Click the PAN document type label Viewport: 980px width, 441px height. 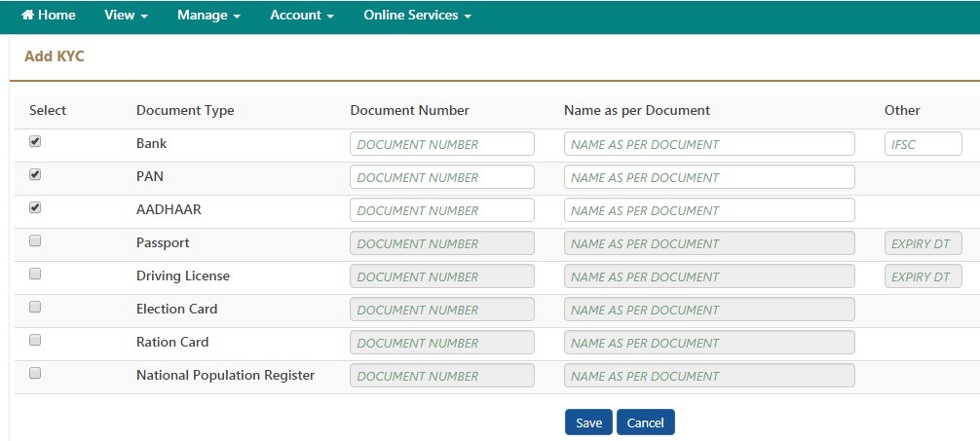(150, 177)
